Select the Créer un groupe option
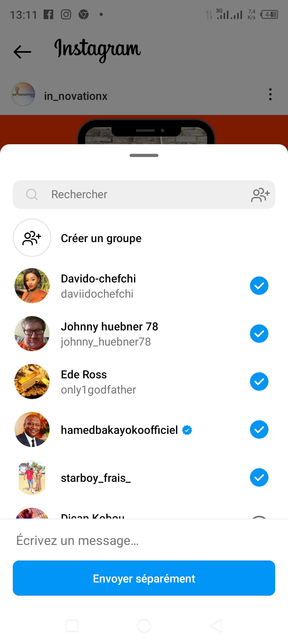This screenshot has width=288, height=644. [x=101, y=239]
